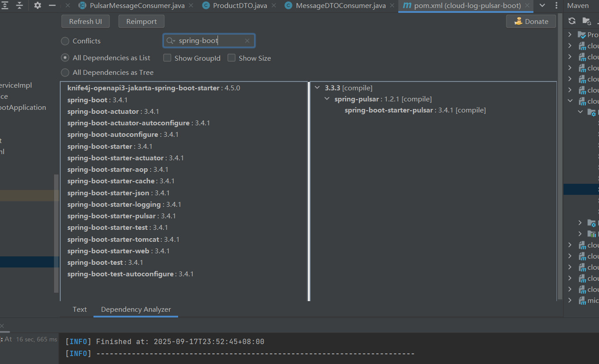Clear the spring-boot search text
This screenshot has height=364, width=599.
247,41
